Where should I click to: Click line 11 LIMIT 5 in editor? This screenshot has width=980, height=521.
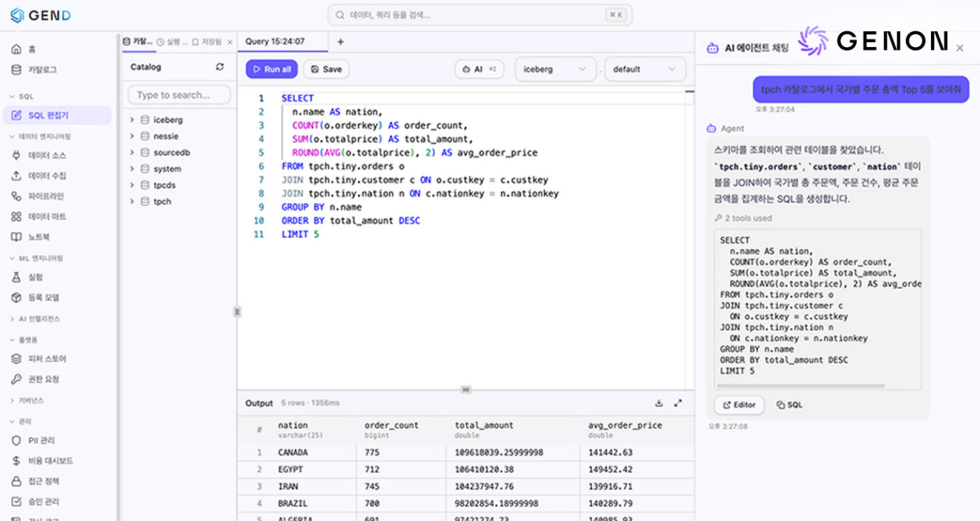tap(300, 234)
